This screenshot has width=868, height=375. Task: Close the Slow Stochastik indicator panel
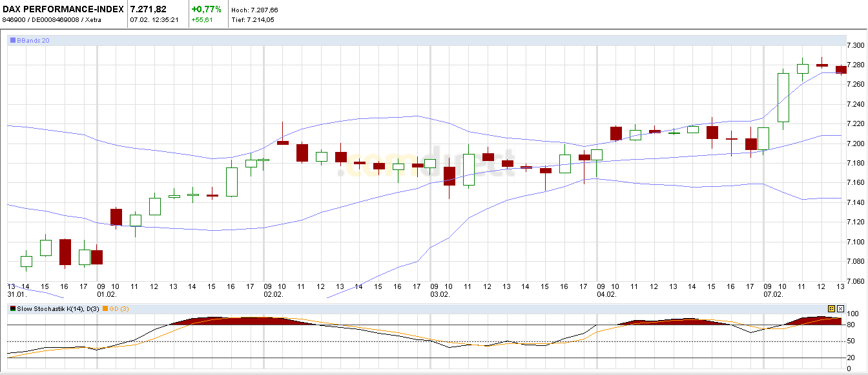pyautogui.click(x=840, y=308)
